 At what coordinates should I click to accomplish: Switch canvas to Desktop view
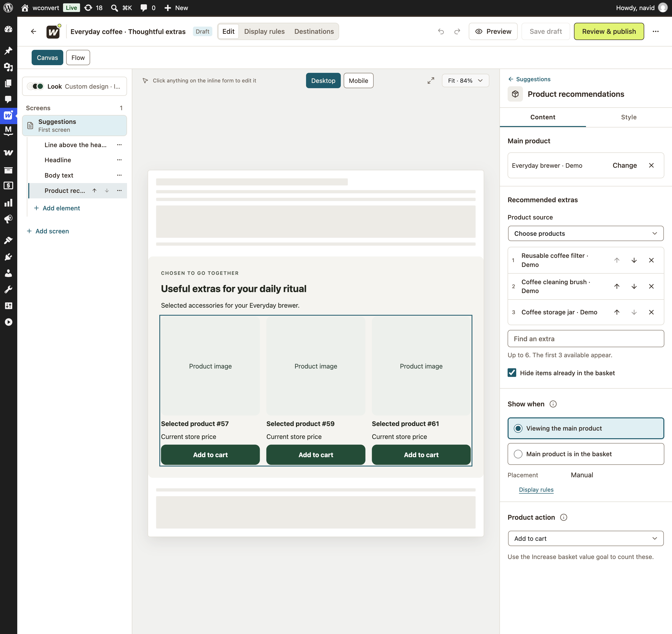coord(323,81)
